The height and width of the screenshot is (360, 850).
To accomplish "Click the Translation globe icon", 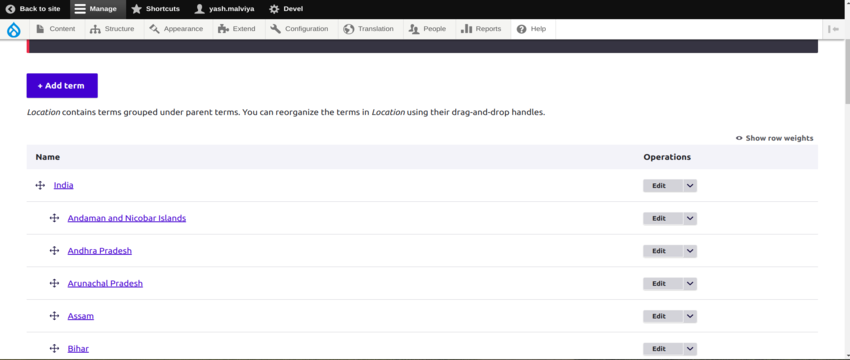I will tap(349, 29).
